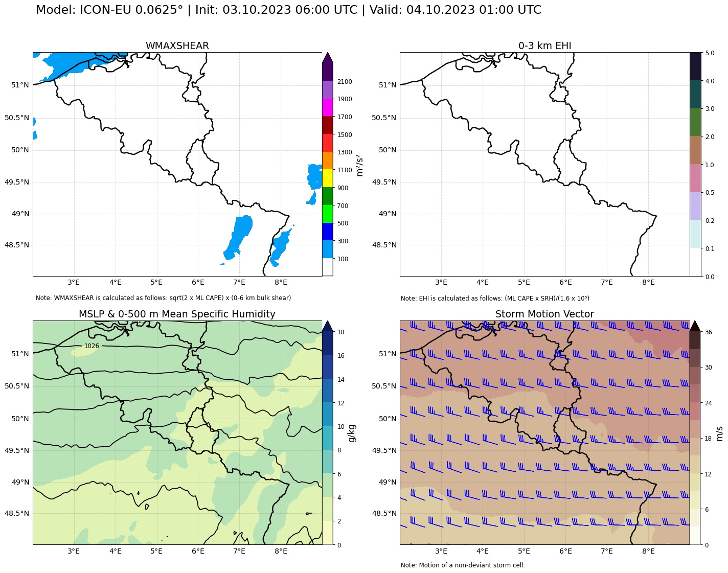
Task: Click the 48.5°N latitude label on Storm Motion map
Action: pos(384,513)
